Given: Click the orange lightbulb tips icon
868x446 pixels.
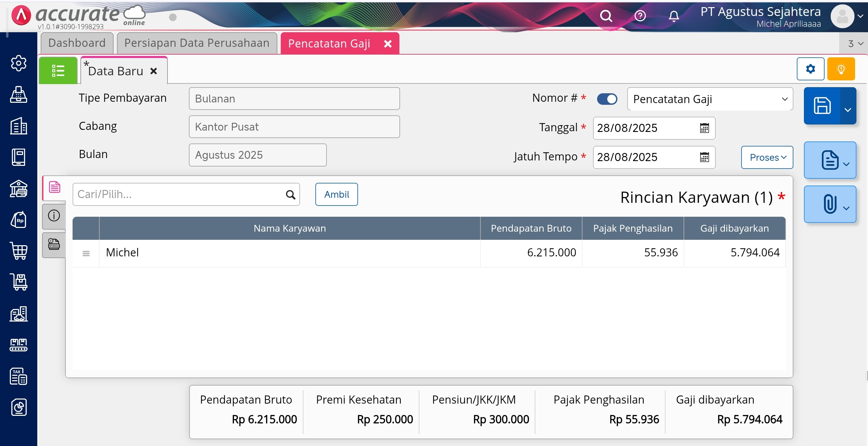Looking at the screenshot, I should pos(841,69).
